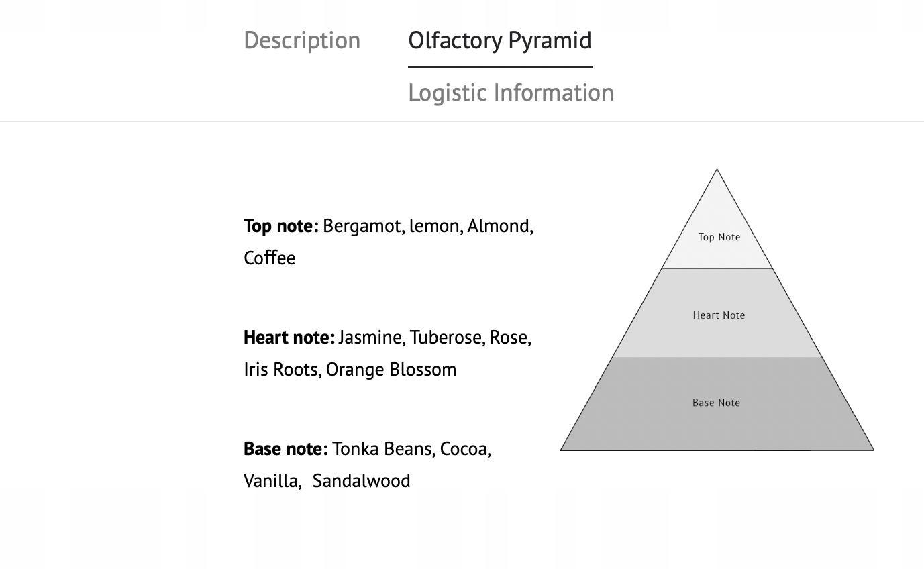Click the word Jasmine in the heart notes
The width and height of the screenshot is (924, 569).
371,337
